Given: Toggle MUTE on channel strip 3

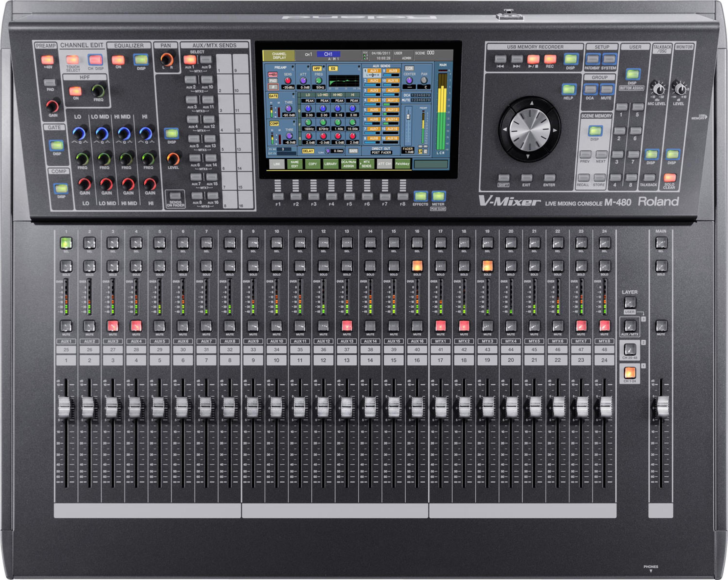Looking at the screenshot, I should click(112, 326).
